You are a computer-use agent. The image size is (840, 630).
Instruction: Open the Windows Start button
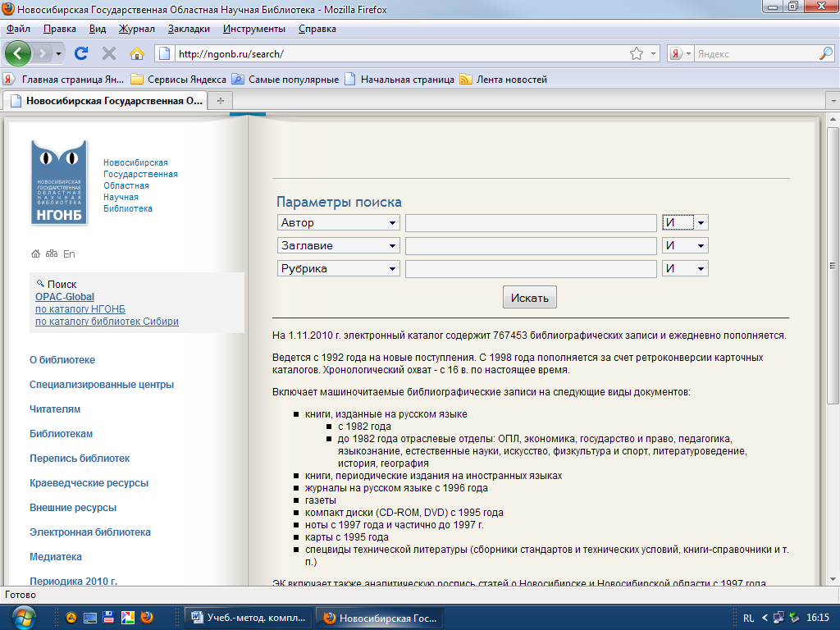24,617
